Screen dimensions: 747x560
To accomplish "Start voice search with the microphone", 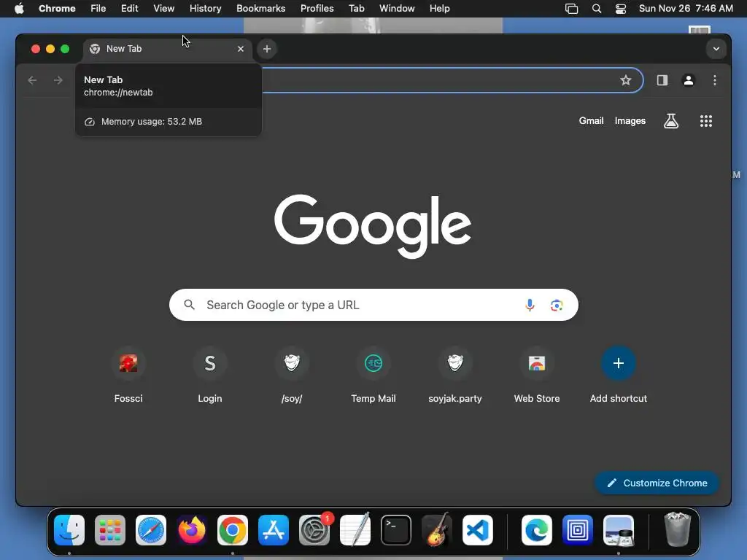I will point(530,305).
